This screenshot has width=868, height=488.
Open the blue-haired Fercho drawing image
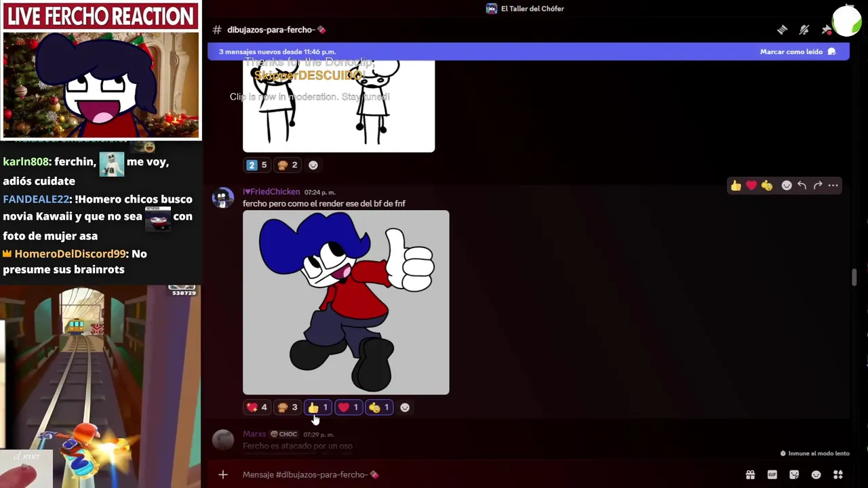(x=346, y=302)
